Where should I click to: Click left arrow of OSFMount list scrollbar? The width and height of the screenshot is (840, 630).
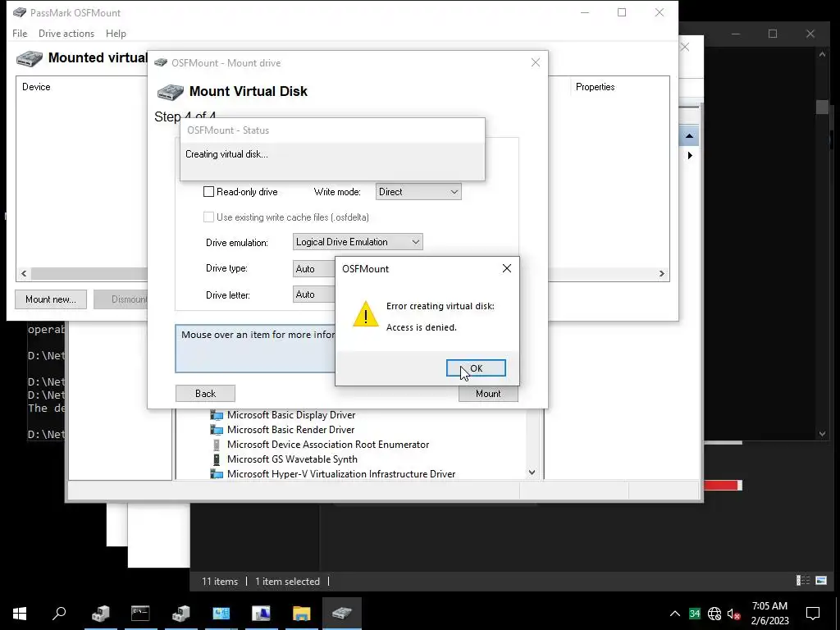click(x=24, y=274)
